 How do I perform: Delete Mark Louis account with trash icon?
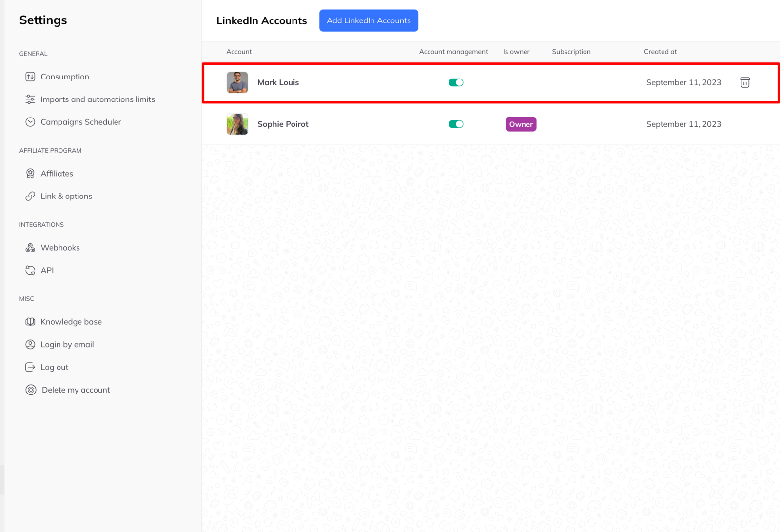click(745, 82)
